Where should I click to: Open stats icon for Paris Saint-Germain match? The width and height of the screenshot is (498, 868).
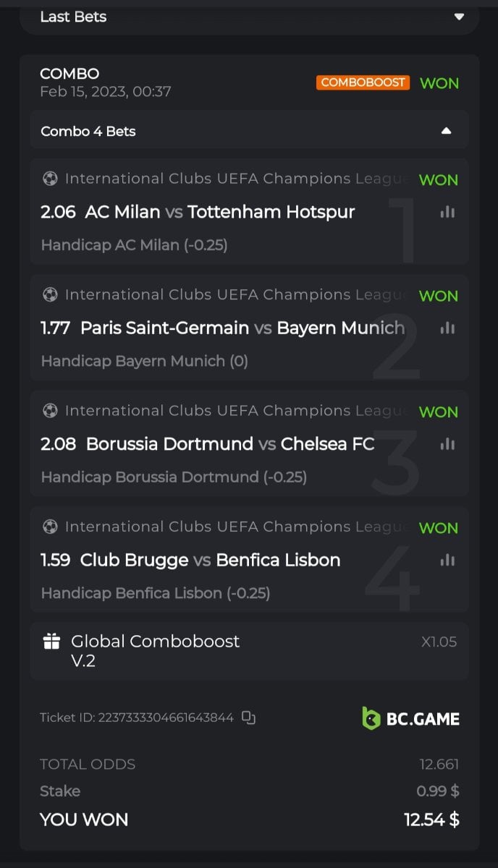pyautogui.click(x=447, y=328)
